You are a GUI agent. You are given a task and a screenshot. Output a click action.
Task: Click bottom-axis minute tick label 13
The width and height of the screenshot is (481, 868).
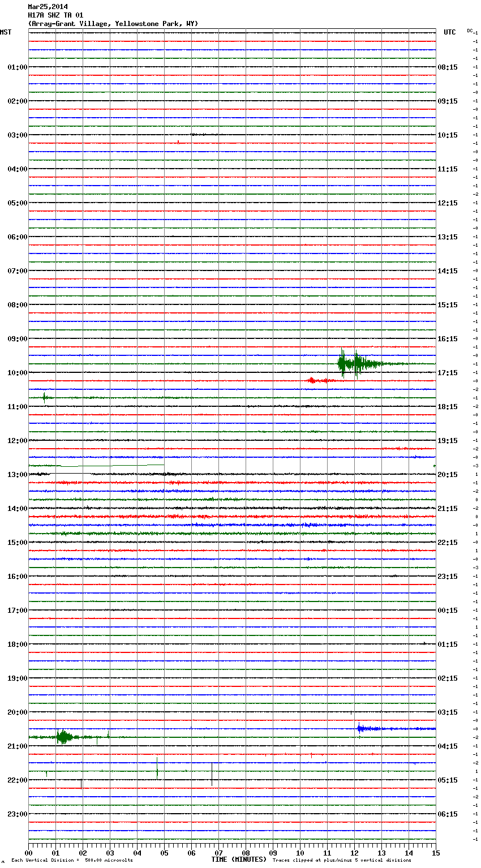[x=381, y=853]
